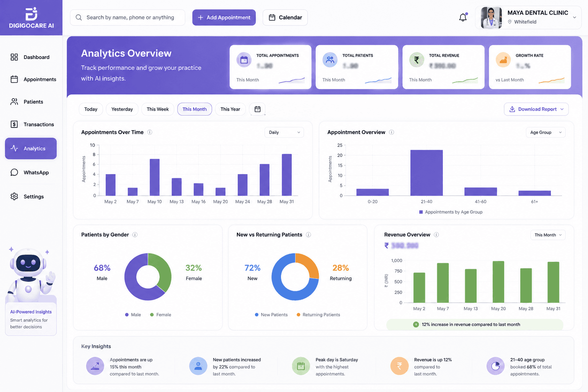Toggle the Returning Patients legend item
Screen dimensions: 588x392
tap(318, 315)
